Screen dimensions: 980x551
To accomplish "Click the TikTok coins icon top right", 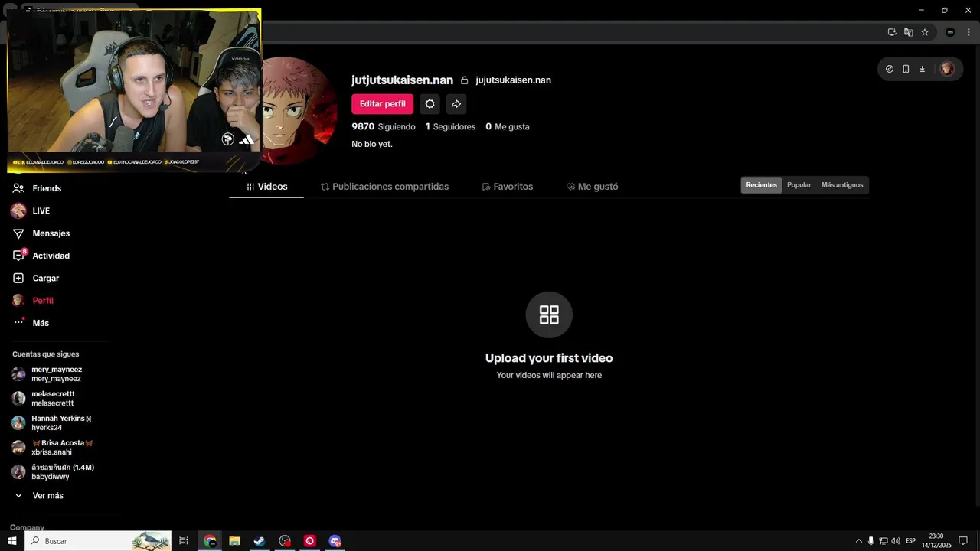I will 890,69.
